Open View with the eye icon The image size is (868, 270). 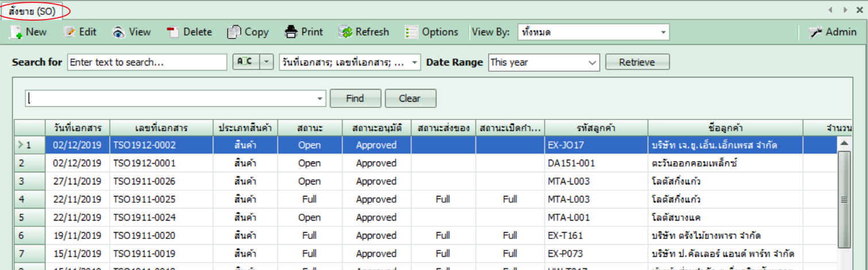(x=118, y=32)
